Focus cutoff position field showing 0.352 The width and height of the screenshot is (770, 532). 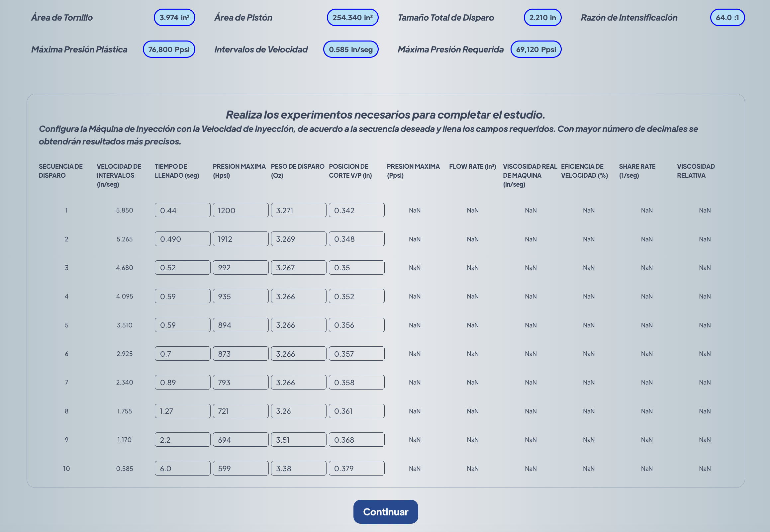tap(356, 296)
